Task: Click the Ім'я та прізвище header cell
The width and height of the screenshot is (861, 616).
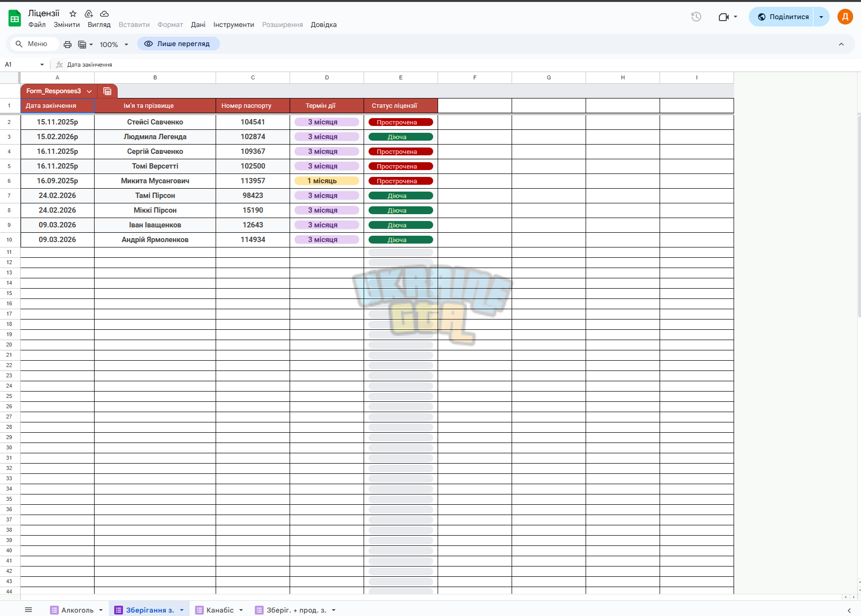Action: click(x=155, y=105)
